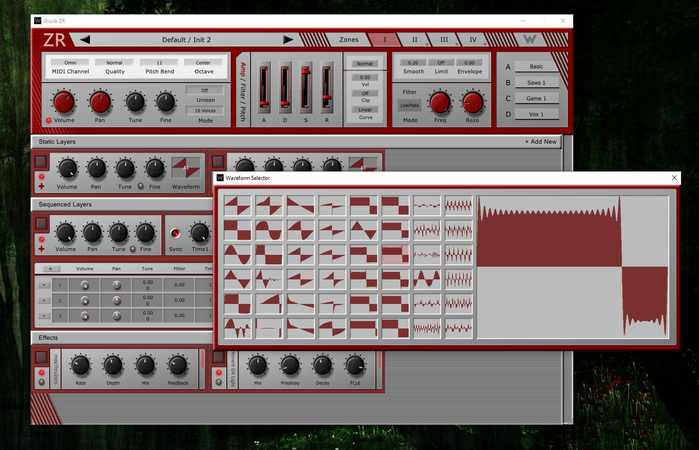699x450 pixels.
Task: Click the Add New button
Action: [541, 142]
